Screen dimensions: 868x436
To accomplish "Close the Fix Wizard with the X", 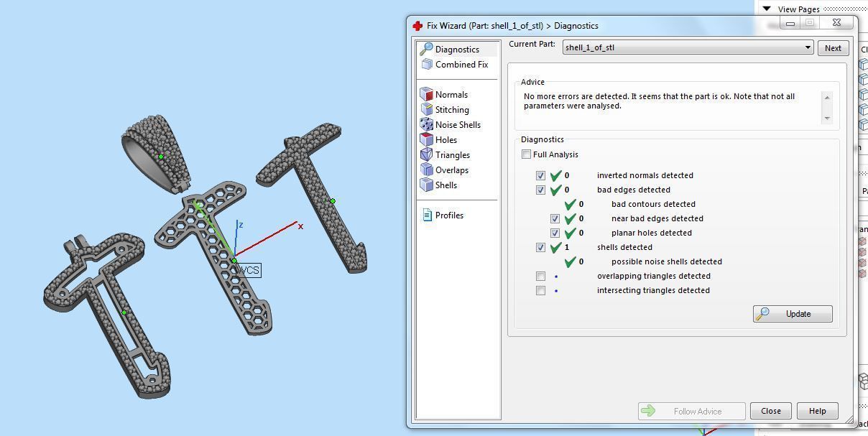I will [x=837, y=23].
